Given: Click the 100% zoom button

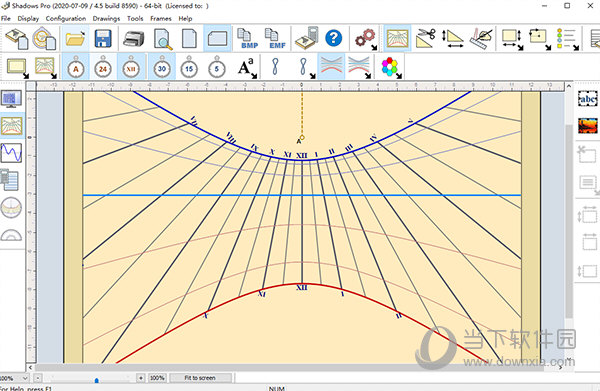Looking at the screenshot, I should [157, 378].
